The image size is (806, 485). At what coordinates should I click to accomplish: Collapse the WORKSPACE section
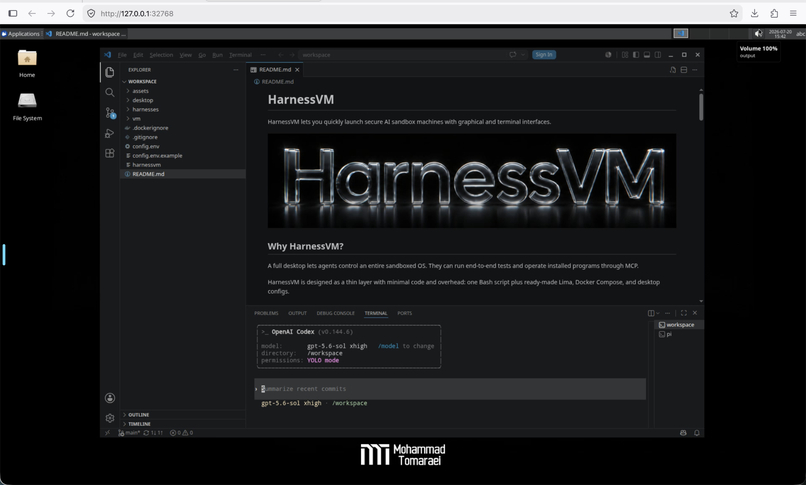182,82
